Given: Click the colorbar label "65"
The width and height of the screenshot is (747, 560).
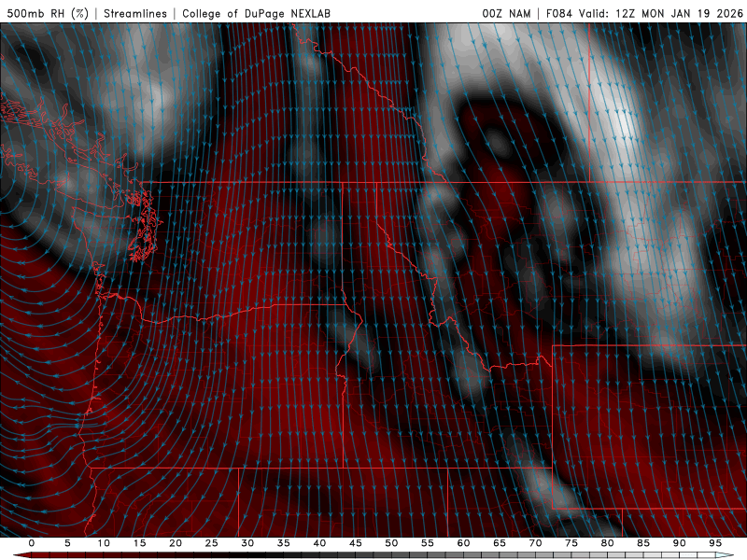Looking at the screenshot, I should pyautogui.click(x=500, y=543).
